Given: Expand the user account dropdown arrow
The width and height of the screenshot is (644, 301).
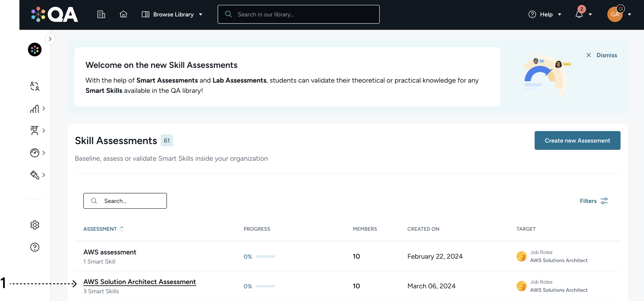Looking at the screenshot, I should [x=629, y=15].
